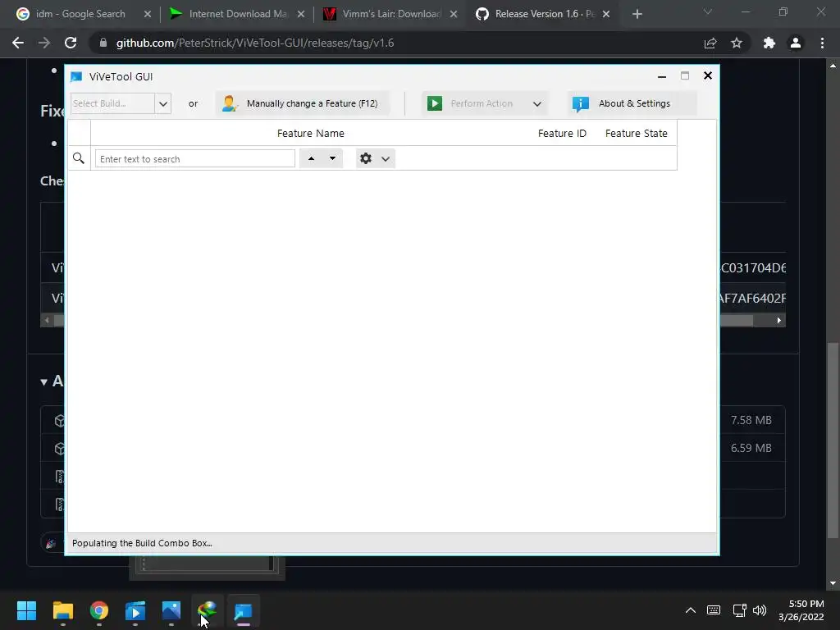Close the Vimm's Lair tab

[x=453, y=15]
